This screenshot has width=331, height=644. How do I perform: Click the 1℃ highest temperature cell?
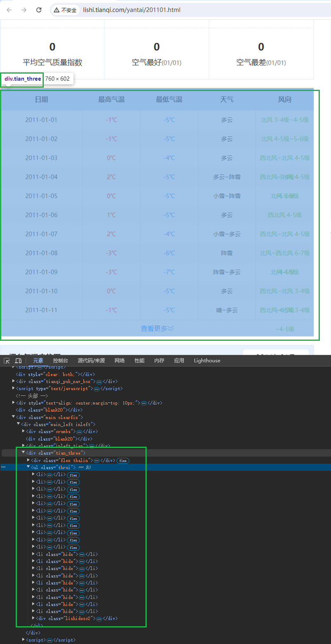click(x=111, y=215)
